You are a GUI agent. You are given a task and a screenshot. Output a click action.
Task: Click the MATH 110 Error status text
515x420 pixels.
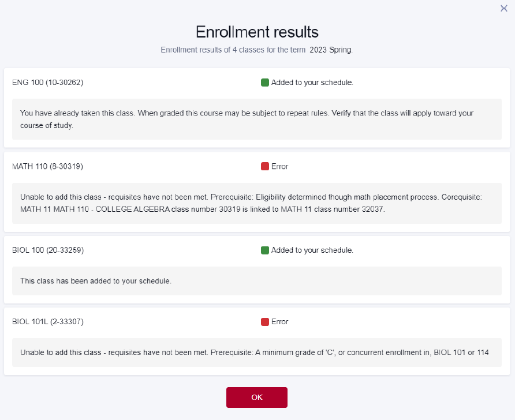point(279,166)
